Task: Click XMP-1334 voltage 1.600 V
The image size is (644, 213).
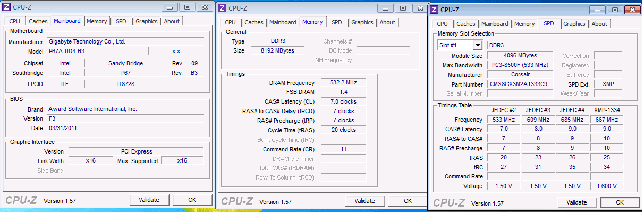Action: point(607,186)
